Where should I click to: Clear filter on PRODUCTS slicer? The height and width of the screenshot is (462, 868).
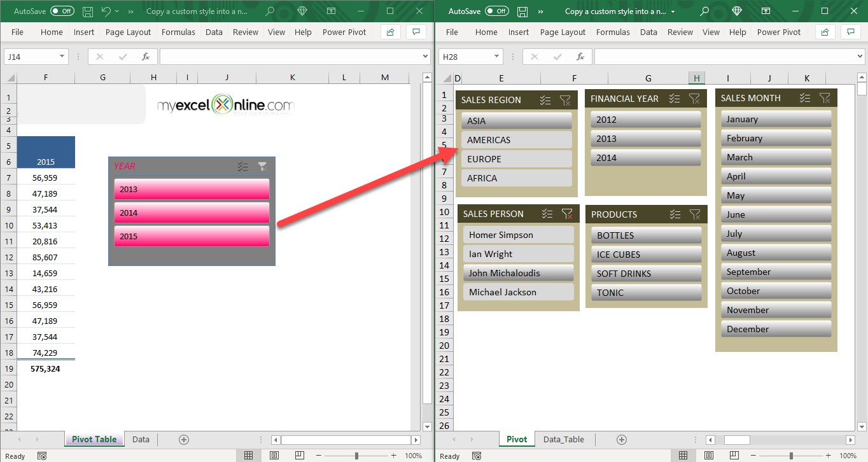[x=695, y=214]
